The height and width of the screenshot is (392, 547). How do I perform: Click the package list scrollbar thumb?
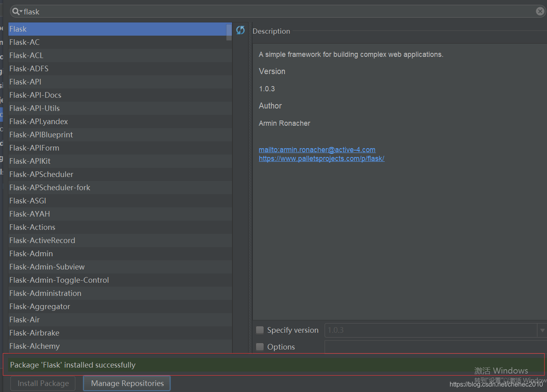click(229, 32)
